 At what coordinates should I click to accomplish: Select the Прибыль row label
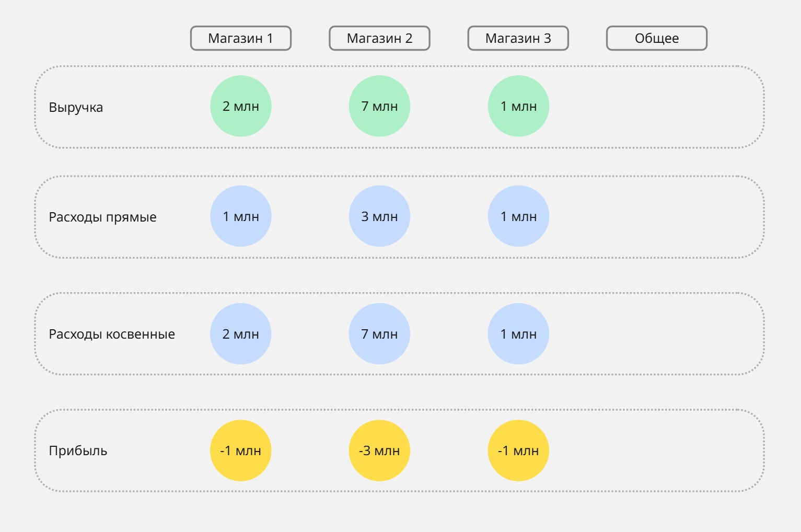tap(78, 451)
